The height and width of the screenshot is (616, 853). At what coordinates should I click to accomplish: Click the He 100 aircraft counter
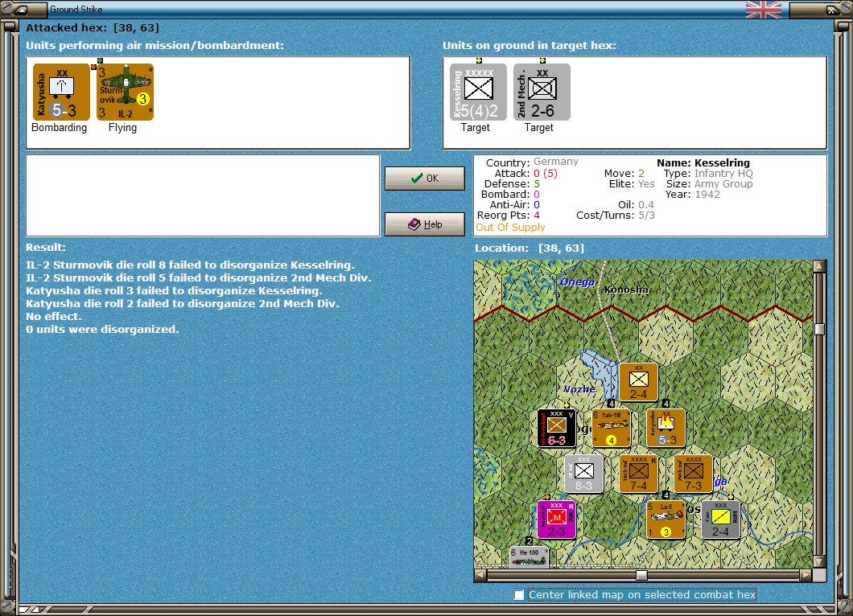(x=530, y=556)
